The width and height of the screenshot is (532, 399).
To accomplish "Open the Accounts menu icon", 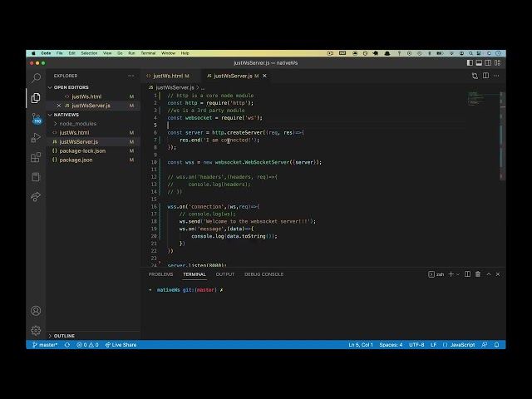I will point(36,311).
